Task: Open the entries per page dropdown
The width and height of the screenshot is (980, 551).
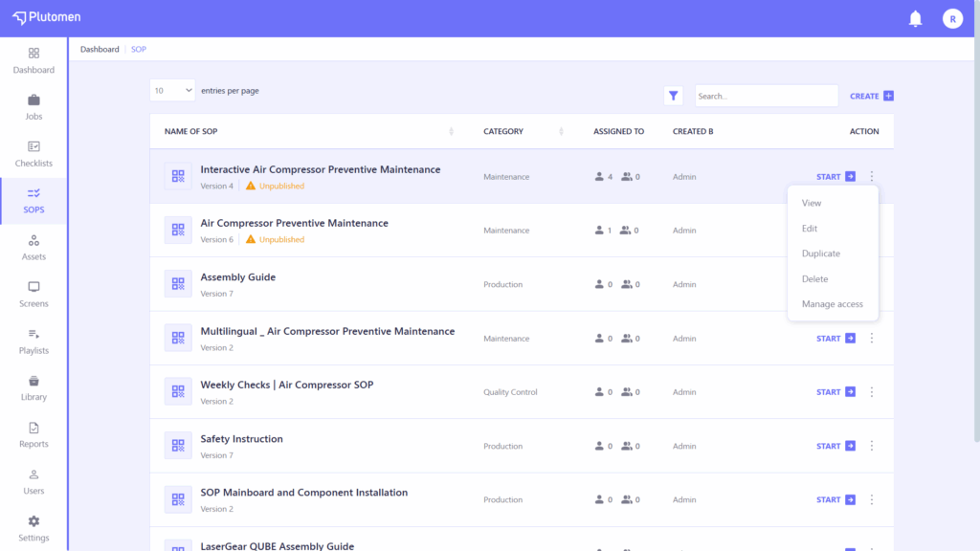Action: [x=172, y=91]
